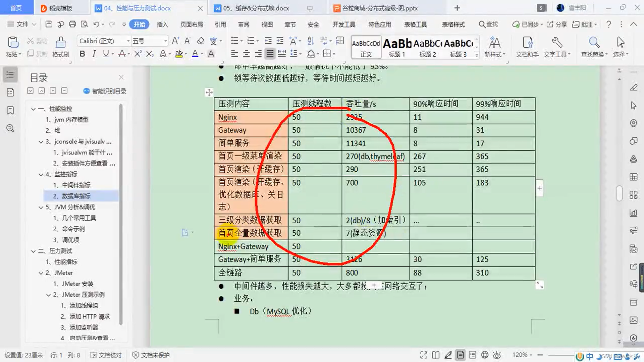Open the 文档助手 icon
This screenshot has width=644, height=362.
[x=527, y=43]
